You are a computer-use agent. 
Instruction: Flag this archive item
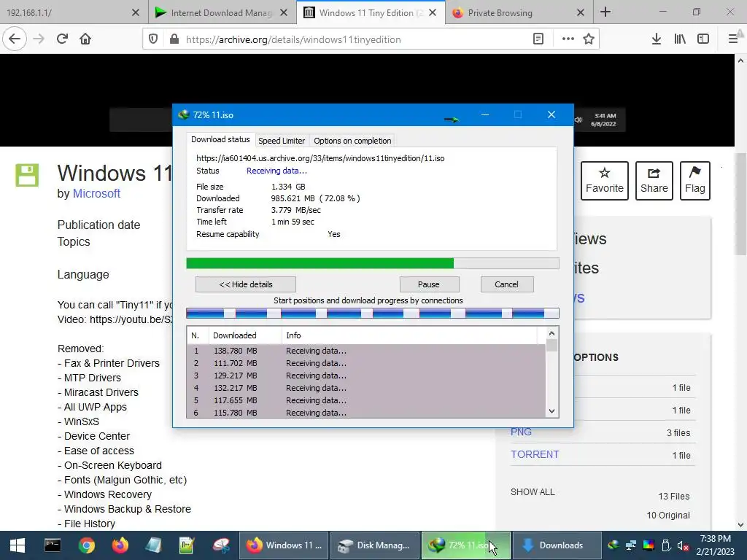click(695, 181)
